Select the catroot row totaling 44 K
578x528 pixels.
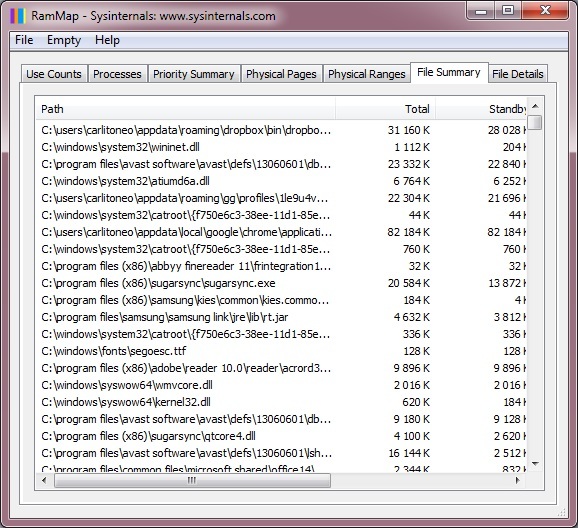coord(281,215)
